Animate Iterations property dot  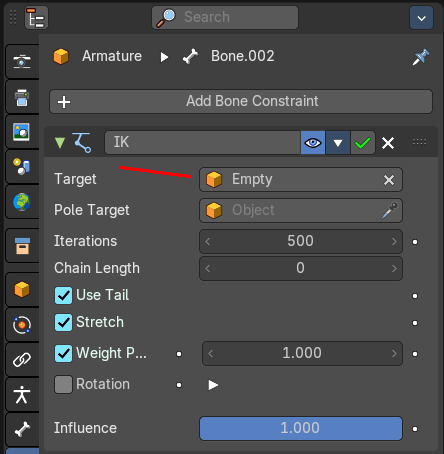coord(415,242)
